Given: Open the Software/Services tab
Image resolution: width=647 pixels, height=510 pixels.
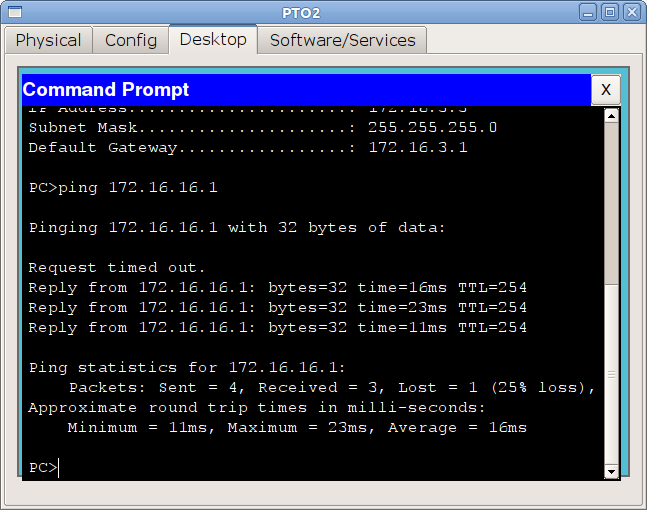Looking at the screenshot, I should coord(342,40).
